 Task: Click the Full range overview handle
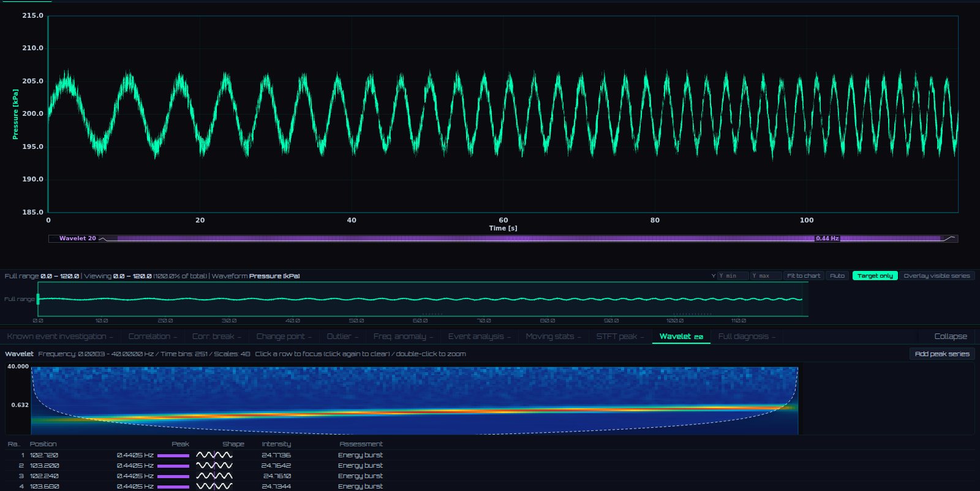pos(38,299)
